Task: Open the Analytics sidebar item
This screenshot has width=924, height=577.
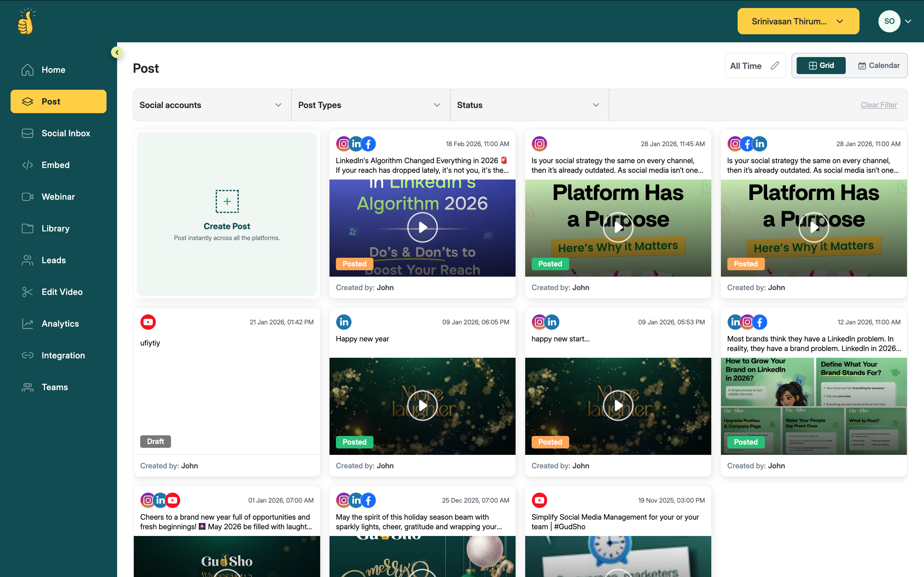Action: [60, 324]
